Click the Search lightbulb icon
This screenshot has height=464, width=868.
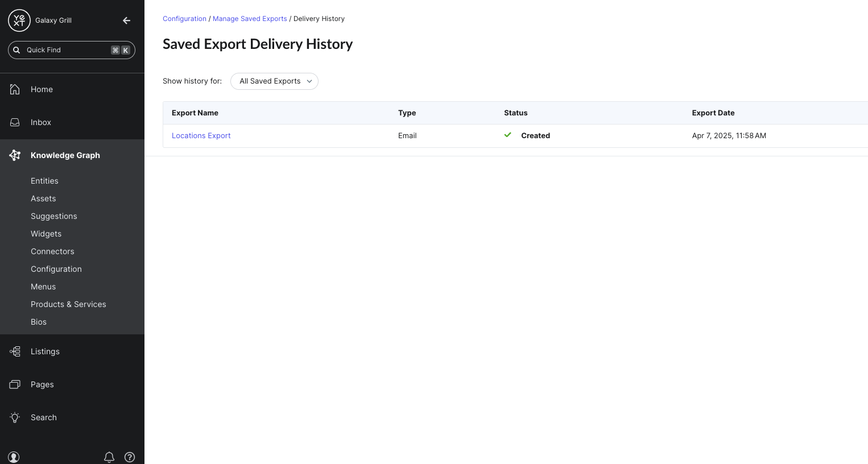pos(15,417)
